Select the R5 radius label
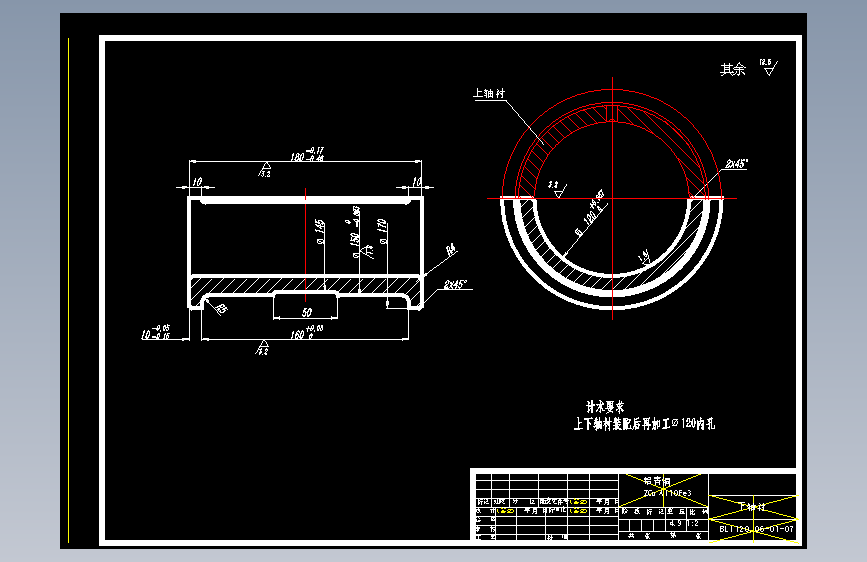This screenshot has width=867, height=562. pos(221,309)
